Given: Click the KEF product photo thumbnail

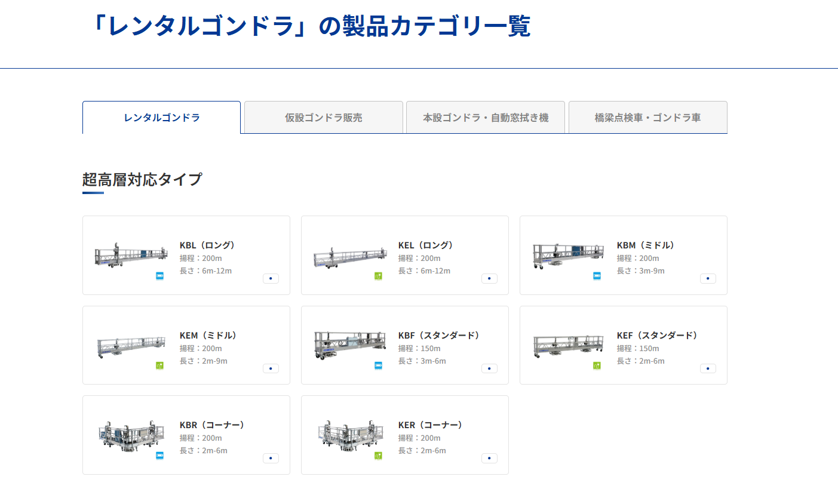Looking at the screenshot, I should pyautogui.click(x=567, y=345).
